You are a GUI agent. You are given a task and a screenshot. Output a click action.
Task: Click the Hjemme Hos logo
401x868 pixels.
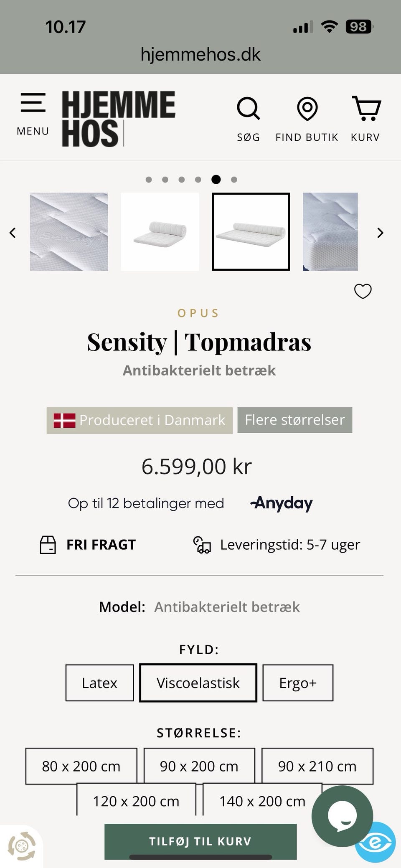click(x=119, y=119)
